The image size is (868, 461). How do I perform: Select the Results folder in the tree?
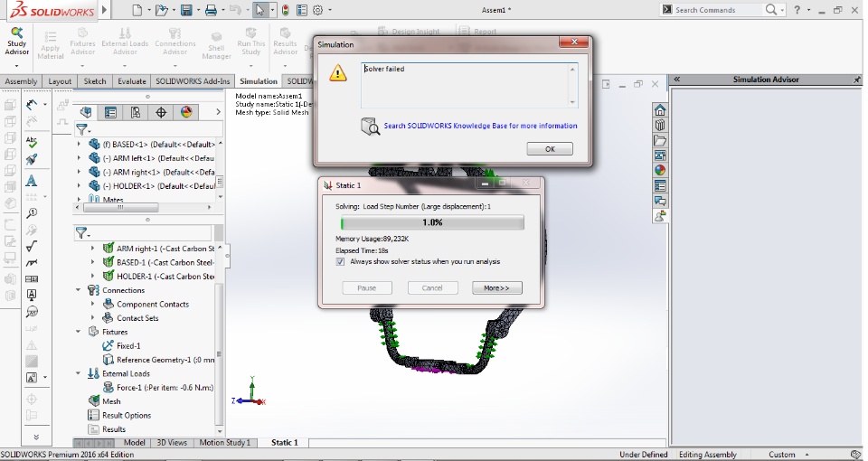coord(114,428)
